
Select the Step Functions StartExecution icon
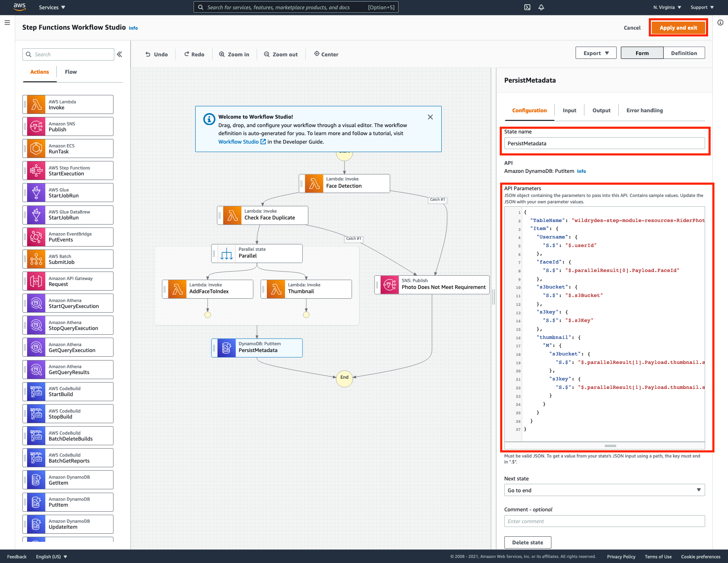tap(36, 170)
